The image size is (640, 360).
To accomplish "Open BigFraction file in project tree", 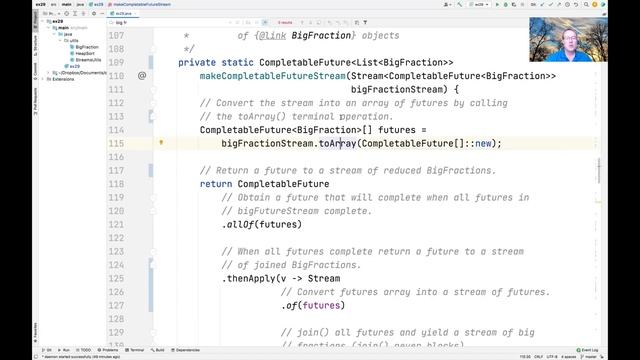I will [x=84, y=47].
